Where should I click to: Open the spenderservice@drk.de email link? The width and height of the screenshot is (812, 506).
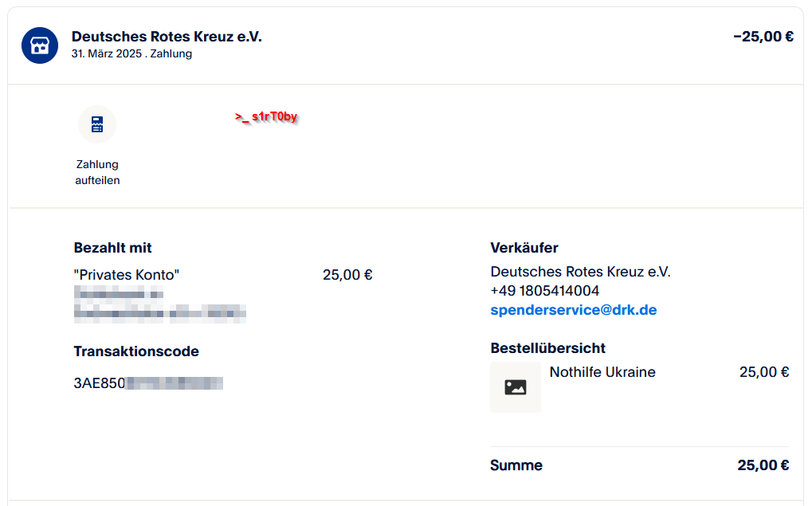point(573,310)
